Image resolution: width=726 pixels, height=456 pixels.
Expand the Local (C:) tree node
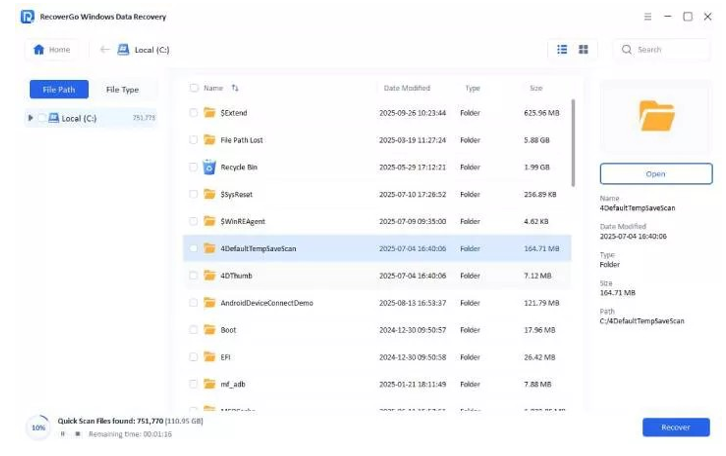[30, 118]
